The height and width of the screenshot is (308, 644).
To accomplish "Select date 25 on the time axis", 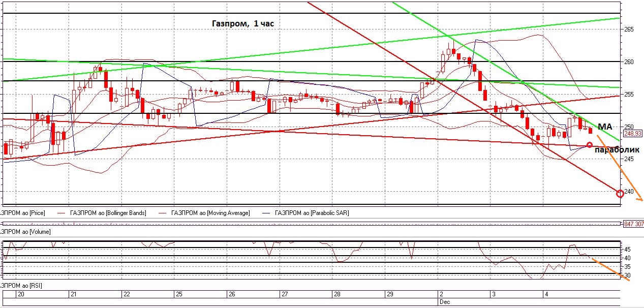I will point(179,294).
